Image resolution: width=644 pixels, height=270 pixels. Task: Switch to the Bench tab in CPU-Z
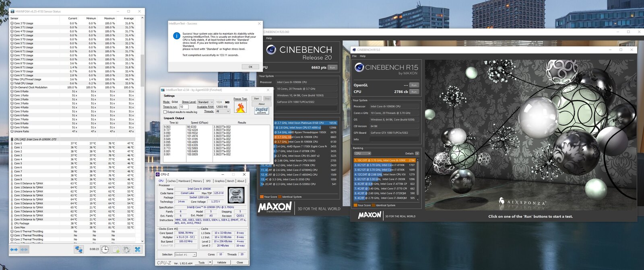click(231, 181)
